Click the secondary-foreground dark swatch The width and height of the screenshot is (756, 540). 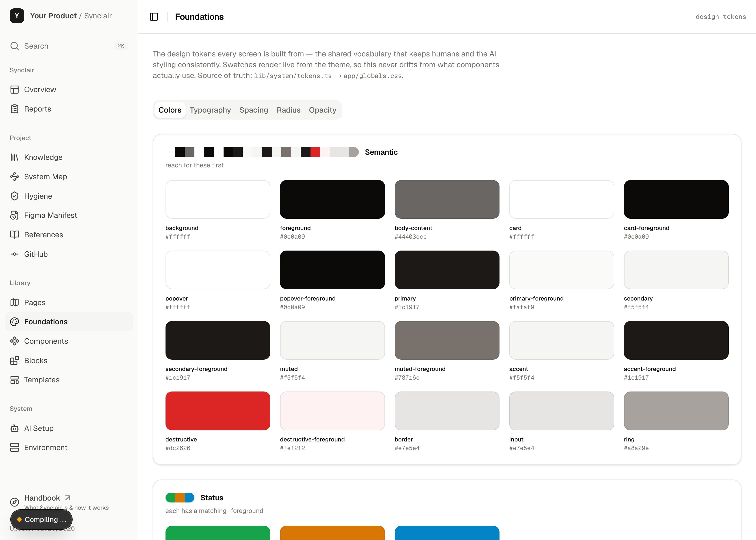tap(218, 340)
